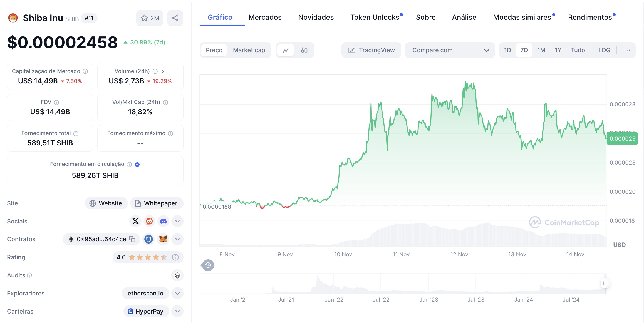Copy the contract address 0x95ad...64c4ce
Screen dimensions: 644x323
(x=133, y=239)
